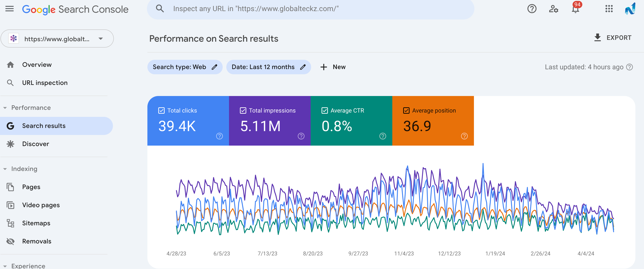644x269 pixels.
Task: Edit Date filter pencil icon
Action: pos(303,67)
